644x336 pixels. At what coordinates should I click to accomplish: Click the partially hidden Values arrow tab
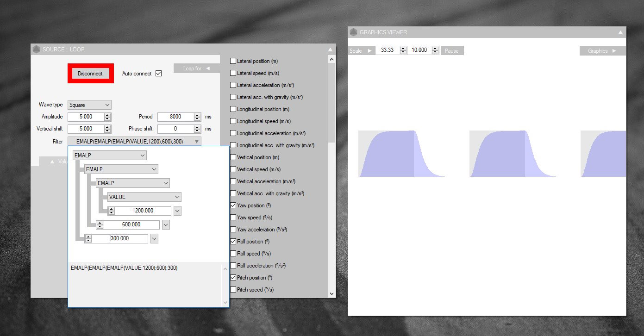53,162
